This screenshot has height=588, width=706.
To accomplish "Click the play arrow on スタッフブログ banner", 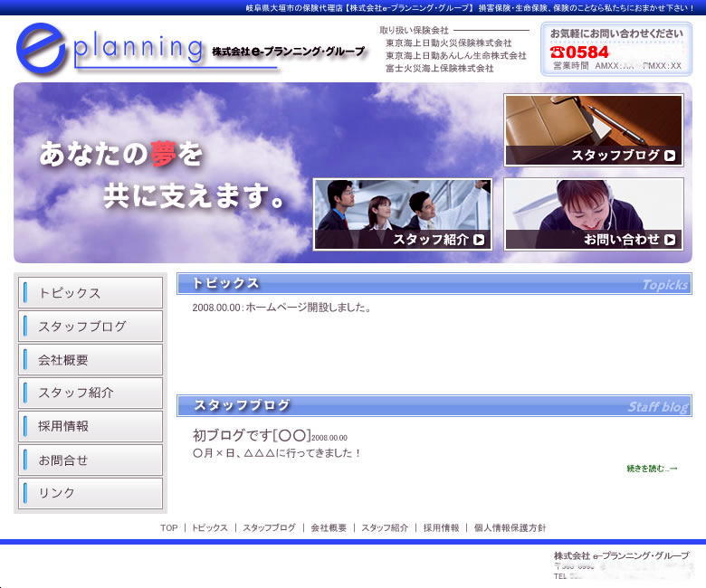I will (x=670, y=156).
